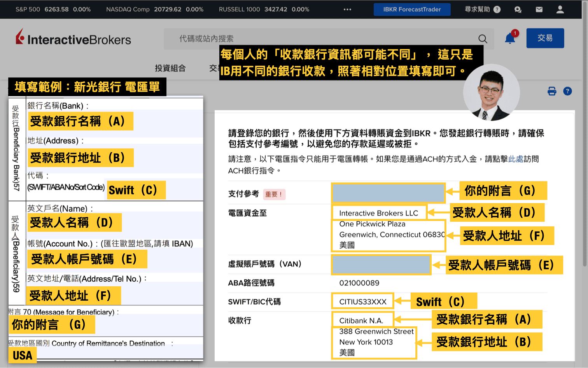Click the blue help circle beside printer
Image resolution: width=588 pixels, height=368 pixels.
[x=567, y=91]
